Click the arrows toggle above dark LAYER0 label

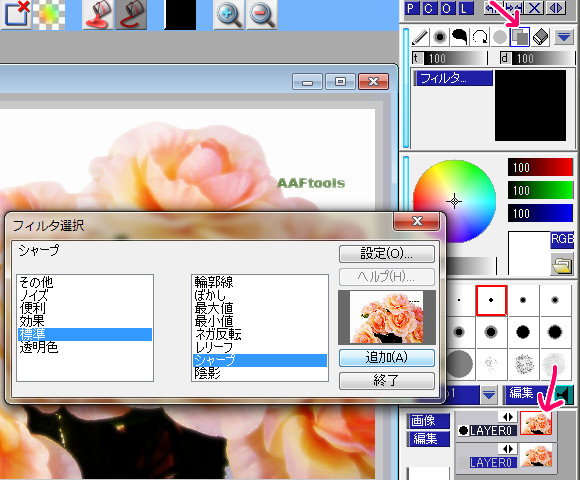(x=508, y=417)
